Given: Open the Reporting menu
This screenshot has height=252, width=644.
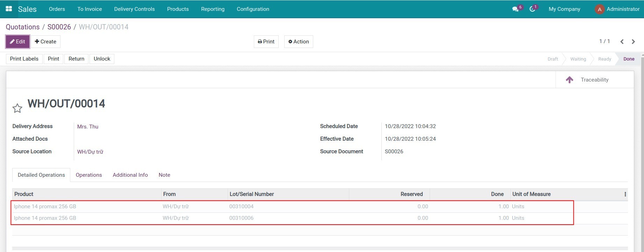Looking at the screenshot, I should (x=213, y=9).
